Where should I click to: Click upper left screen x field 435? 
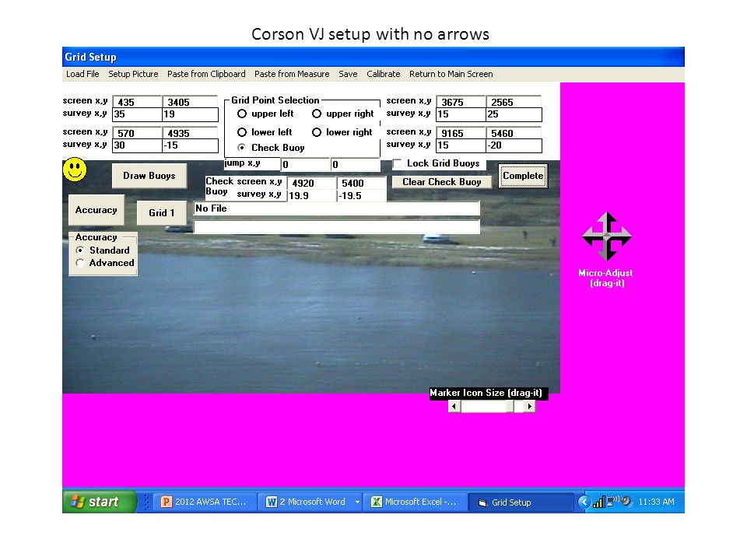[x=137, y=102]
